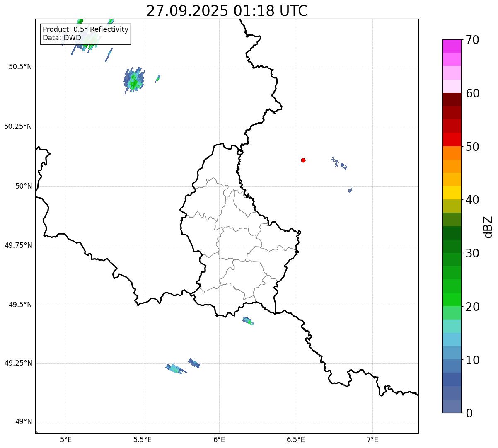
Task: Click the 70 tick on the colorbar
Action: coord(472,40)
